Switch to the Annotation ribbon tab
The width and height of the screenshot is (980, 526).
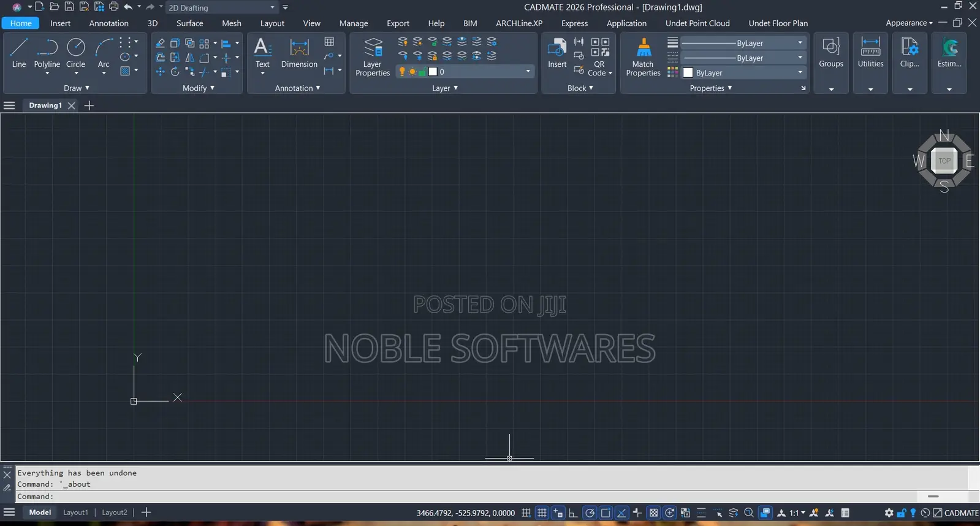coord(108,23)
